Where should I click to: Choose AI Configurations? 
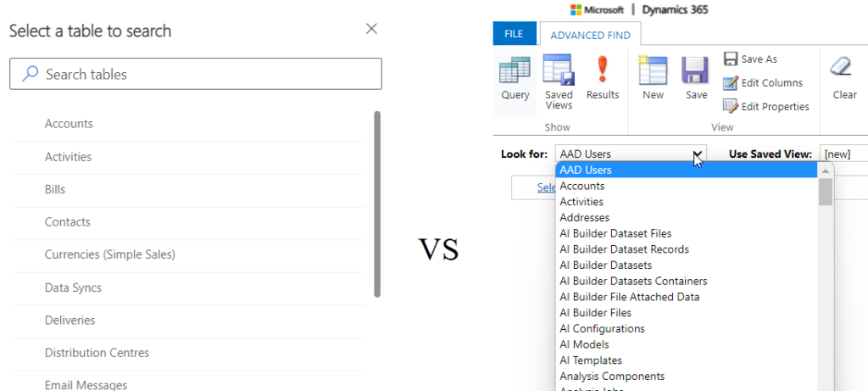(x=687, y=328)
